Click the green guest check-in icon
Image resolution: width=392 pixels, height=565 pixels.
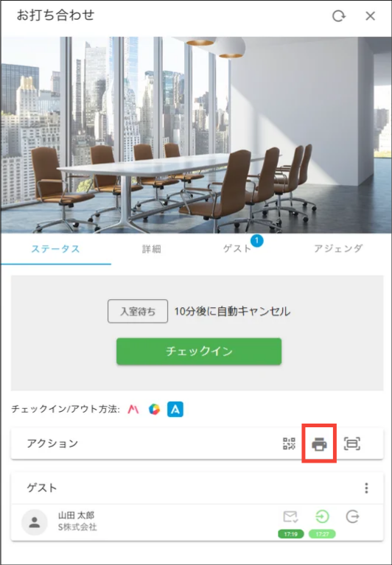(x=322, y=517)
